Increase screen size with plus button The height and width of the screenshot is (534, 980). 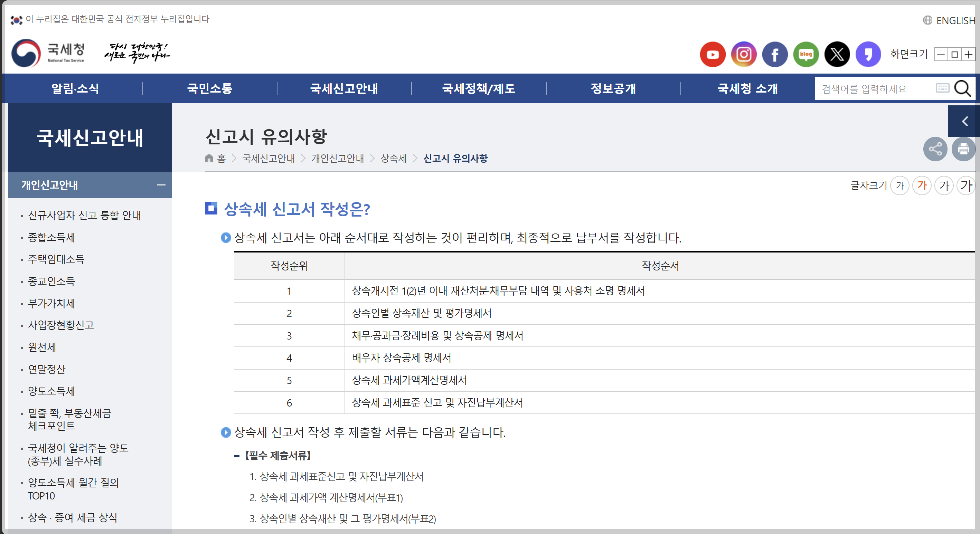point(968,54)
